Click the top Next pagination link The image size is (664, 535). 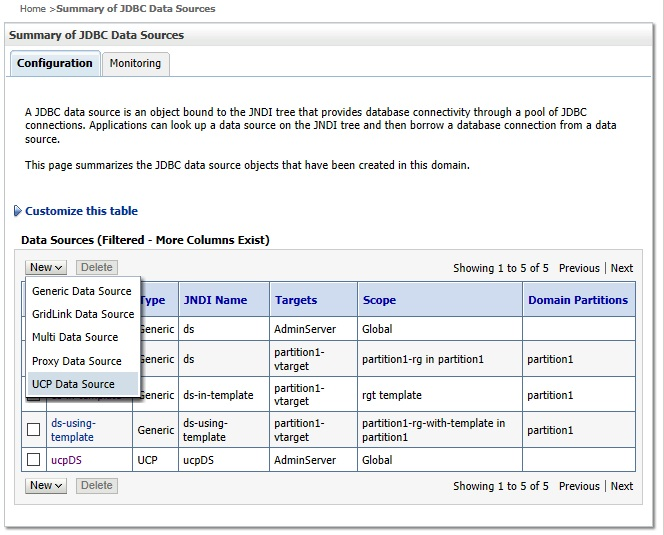[621, 268]
